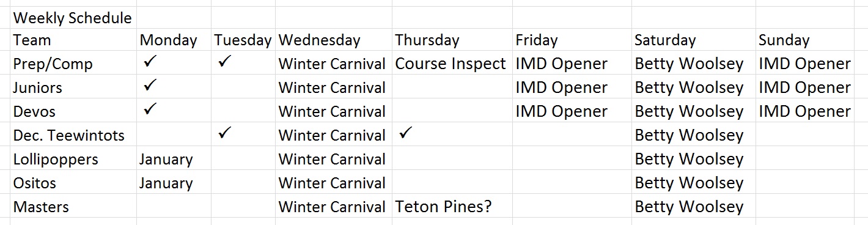Viewport: 868px width, 225px height.
Task: Select the Course Inspect cell
Action: pyautogui.click(x=452, y=64)
